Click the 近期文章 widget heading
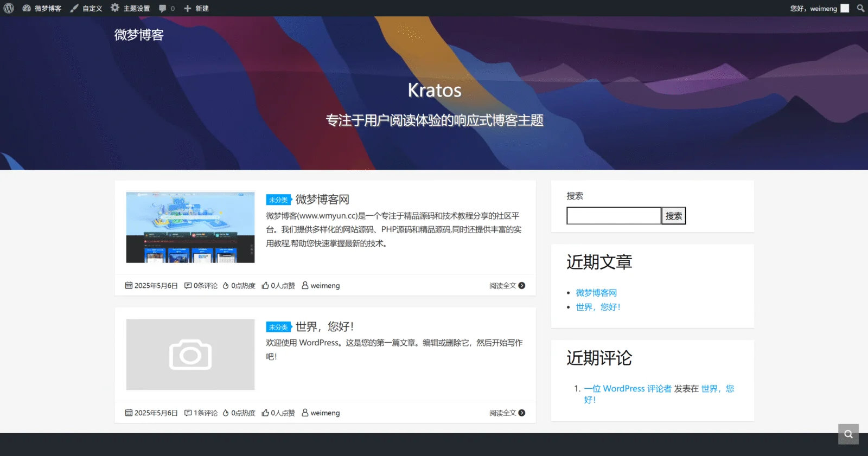 click(599, 262)
